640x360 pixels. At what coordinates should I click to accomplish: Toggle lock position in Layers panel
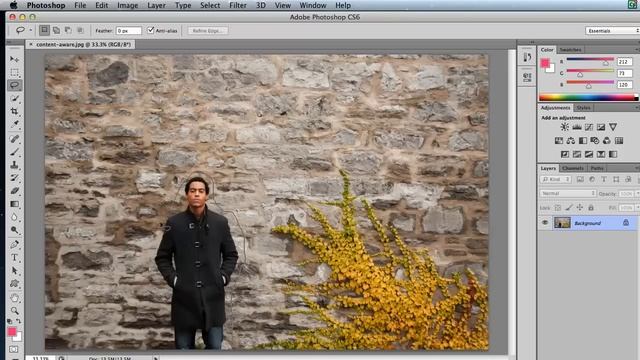pyautogui.click(x=580, y=208)
